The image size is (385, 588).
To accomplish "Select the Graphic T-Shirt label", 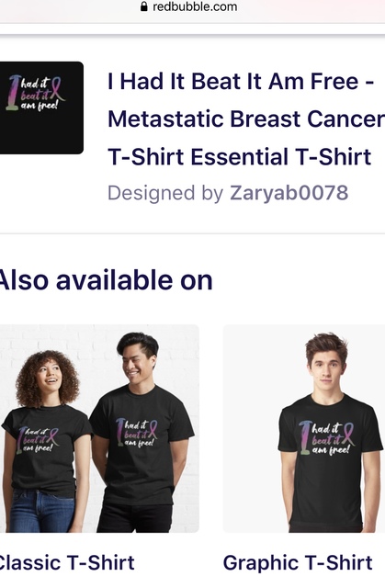I will [x=298, y=562].
